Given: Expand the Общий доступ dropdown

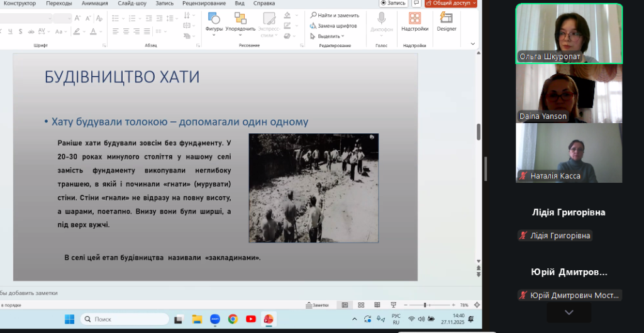Looking at the screenshot, I should (x=473, y=3).
